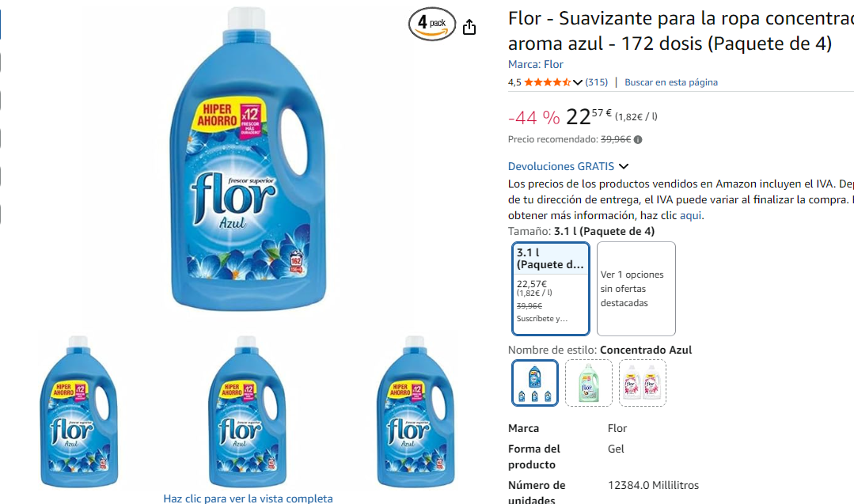Click the info icon beside Precio recomendado
This screenshot has width=854, height=504.
tap(638, 139)
